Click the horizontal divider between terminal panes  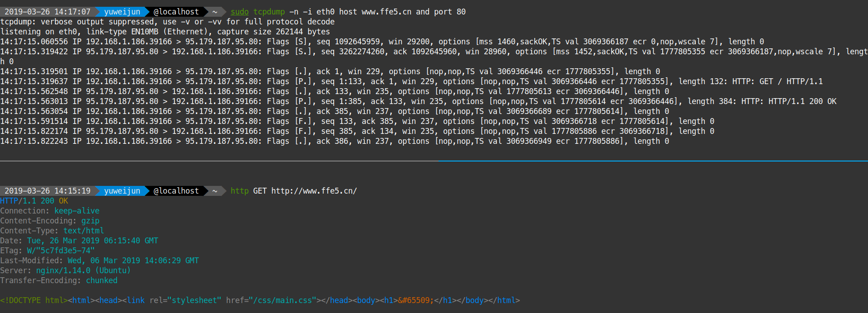click(x=434, y=161)
